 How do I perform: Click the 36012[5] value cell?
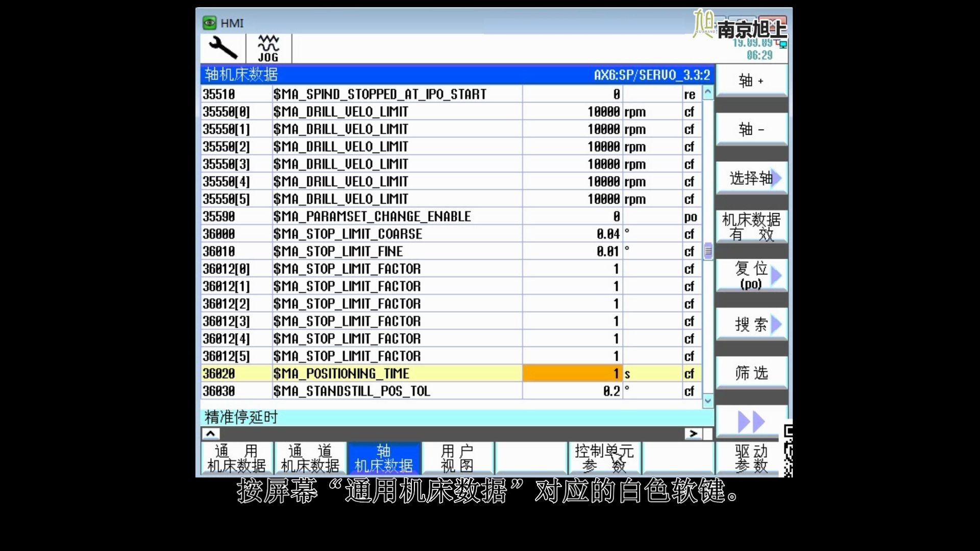pyautogui.click(x=572, y=356)
